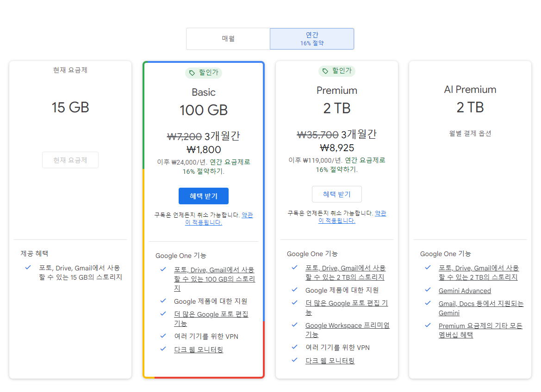Click checkmark beside Google Workspace 프리미엄 기능

295,325
